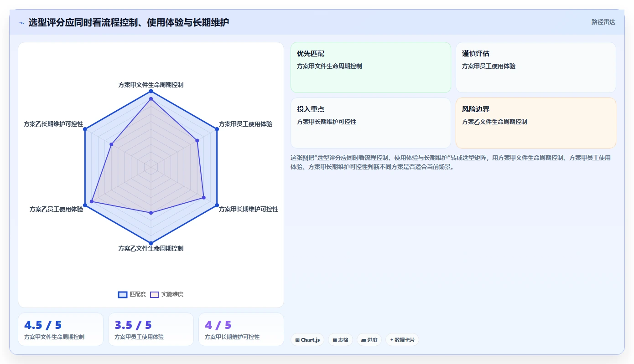Click the 匹配度 legend label

click(138, 294)
